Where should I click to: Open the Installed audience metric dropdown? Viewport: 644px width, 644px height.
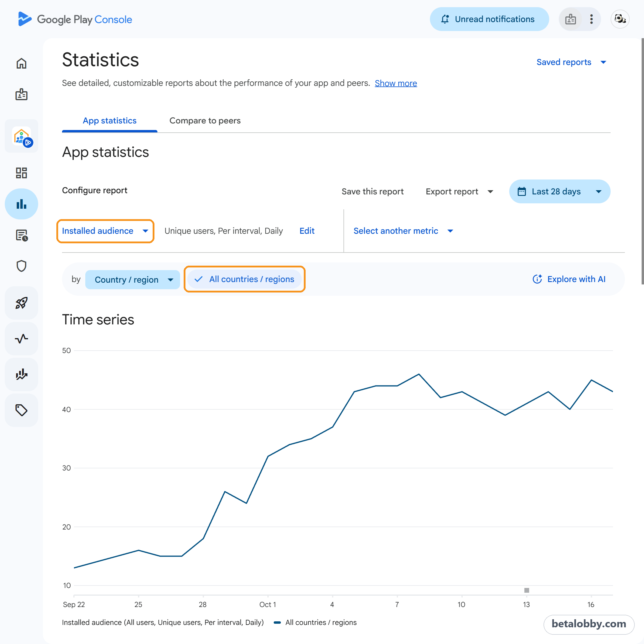(105, 231)
